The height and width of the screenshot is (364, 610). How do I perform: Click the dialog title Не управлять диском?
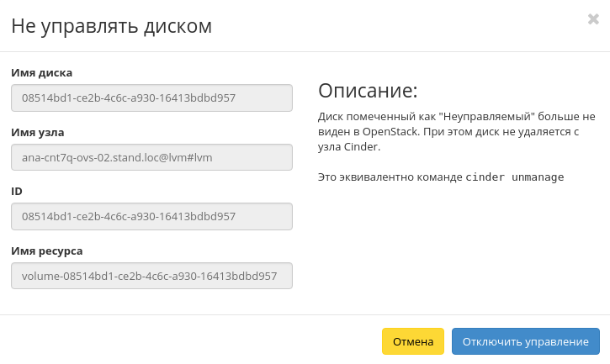[111, 26]
